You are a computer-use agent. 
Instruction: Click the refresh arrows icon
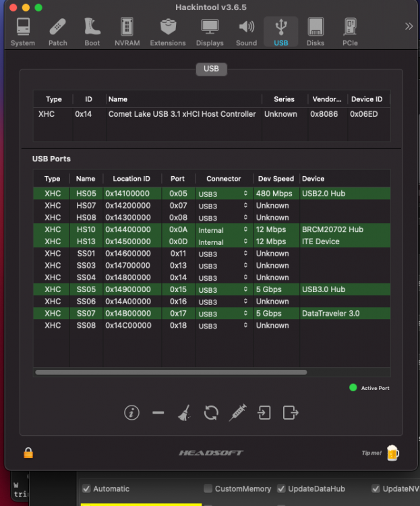[211, 413]
